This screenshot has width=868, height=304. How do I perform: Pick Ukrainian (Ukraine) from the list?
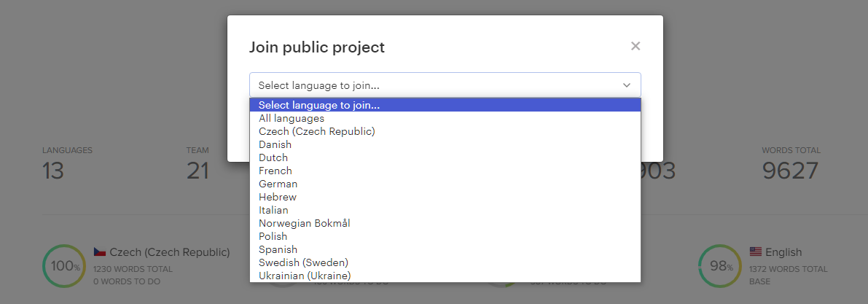pos(305,276)
